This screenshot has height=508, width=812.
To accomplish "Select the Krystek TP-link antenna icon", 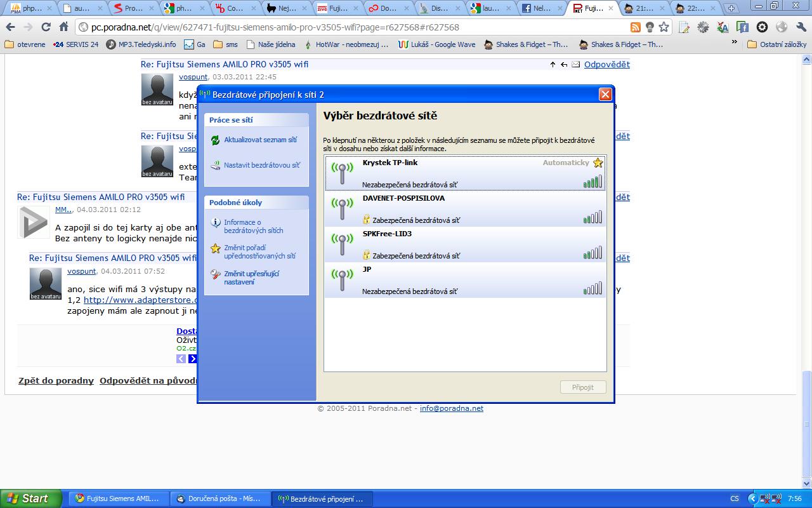I will tap(343, 173).
